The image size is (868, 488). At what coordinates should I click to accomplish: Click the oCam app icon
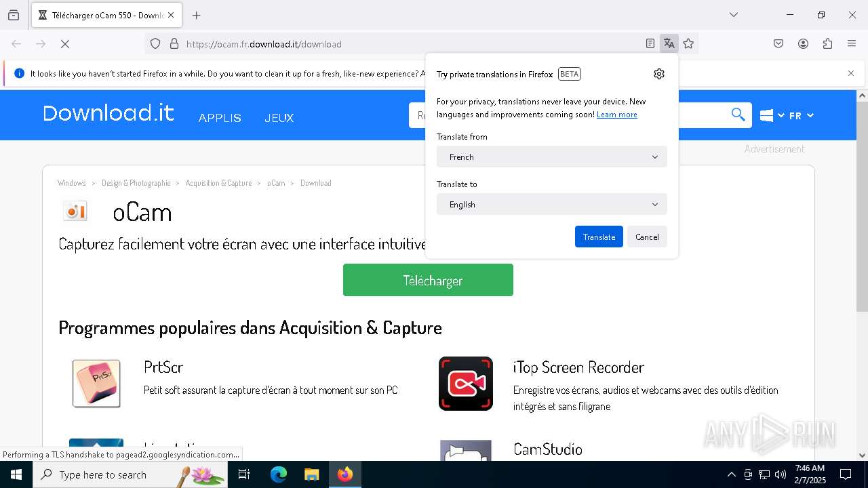coord(76,211)
